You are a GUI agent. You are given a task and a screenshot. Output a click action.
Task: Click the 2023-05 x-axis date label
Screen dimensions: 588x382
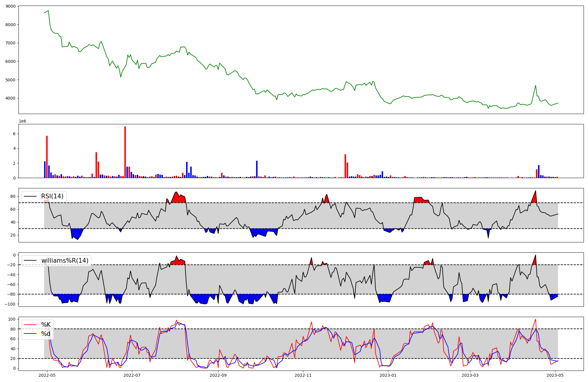coord(555,375)
